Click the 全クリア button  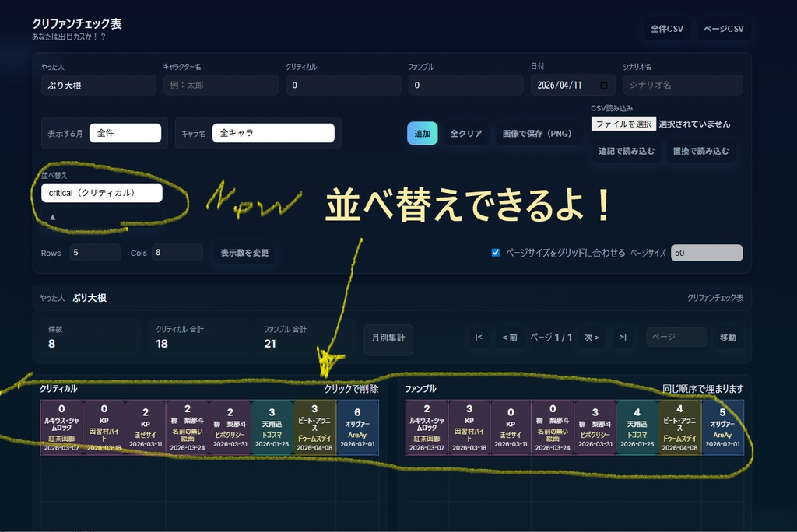coord(466,134)
